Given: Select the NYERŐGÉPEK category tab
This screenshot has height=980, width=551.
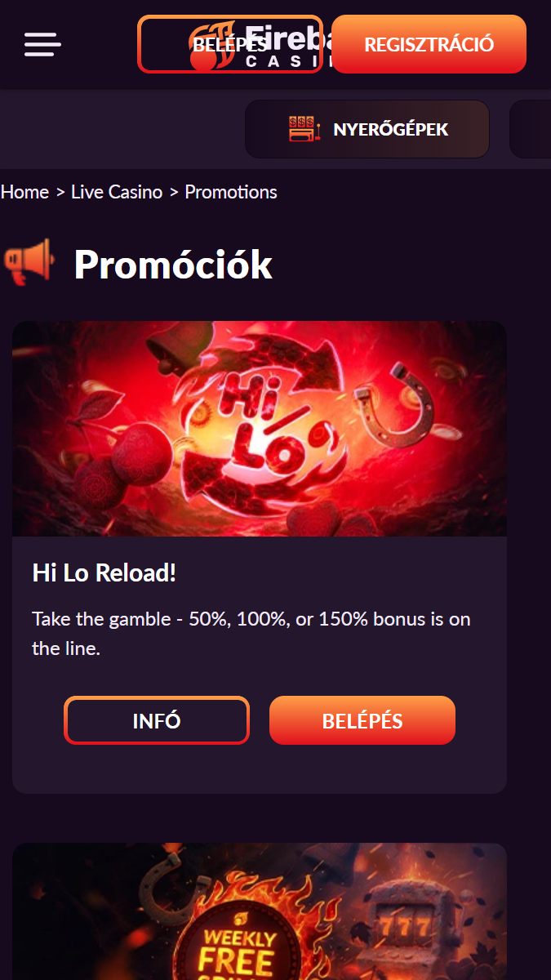Looking at the screenshot, I should pyautogui.click(x=367, y=129).
